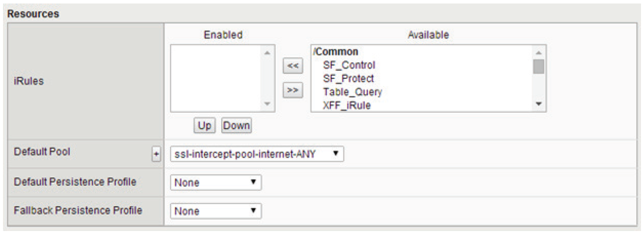
Task: Select XFF_iRule in the Available iRules
Action: tap(346, 105)
